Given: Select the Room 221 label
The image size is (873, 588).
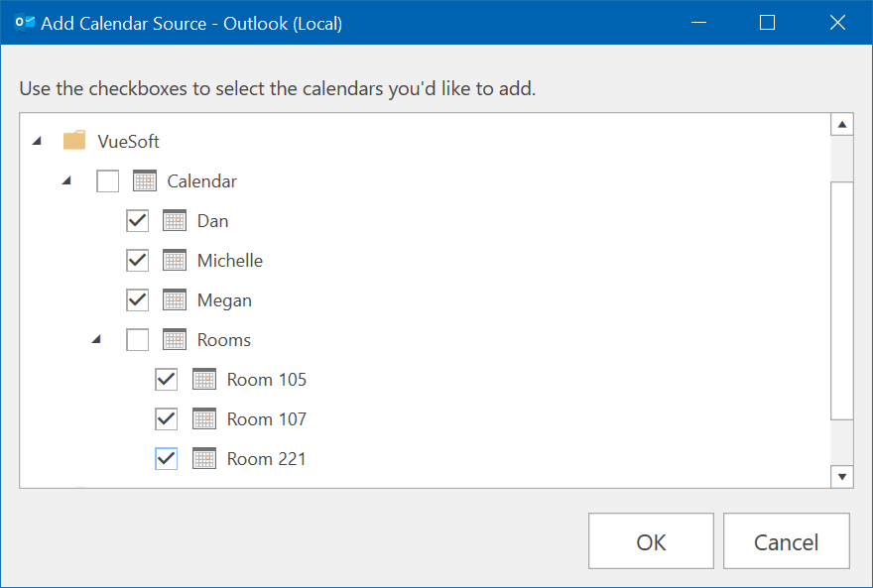Looking at the screenshot, I should (267, 459).
